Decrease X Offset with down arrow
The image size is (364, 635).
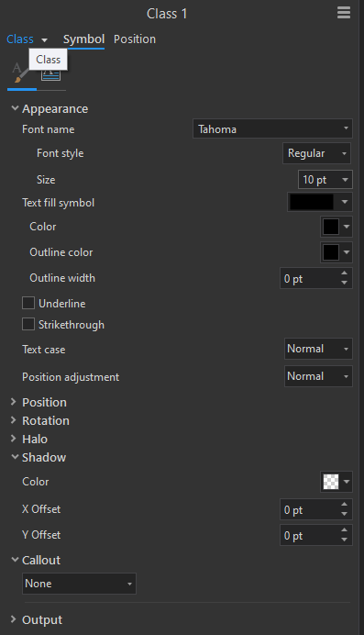point(344,514)
